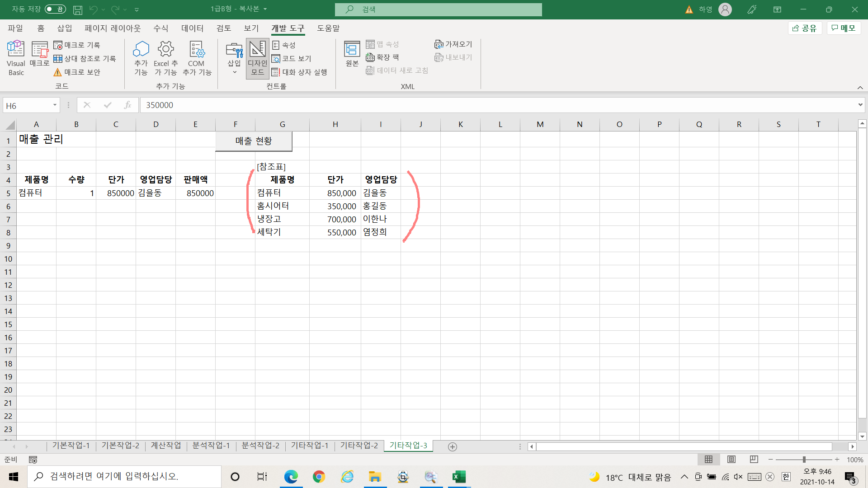Open the Visual Basic editor

pyautogui.click(x=16, y=58)
